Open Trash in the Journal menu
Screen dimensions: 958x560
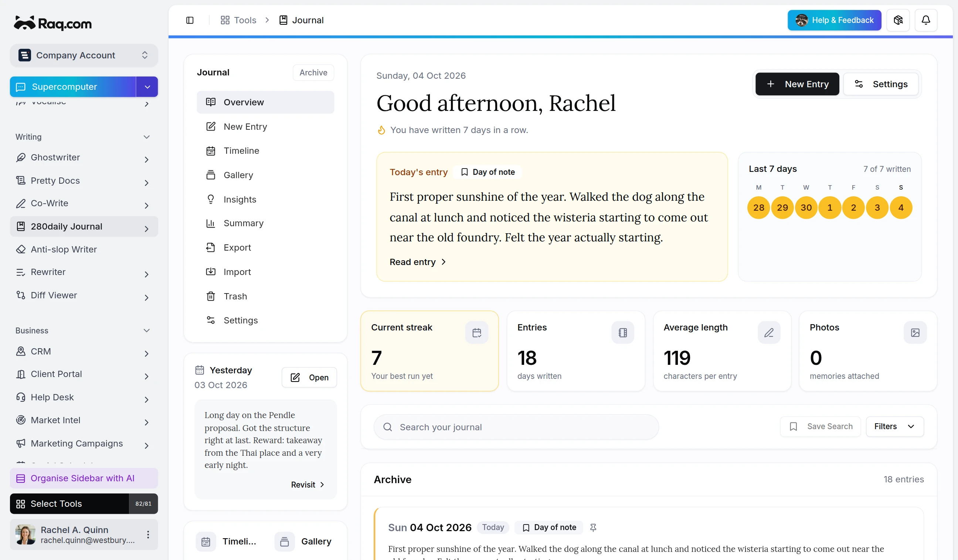coord(265,296)
